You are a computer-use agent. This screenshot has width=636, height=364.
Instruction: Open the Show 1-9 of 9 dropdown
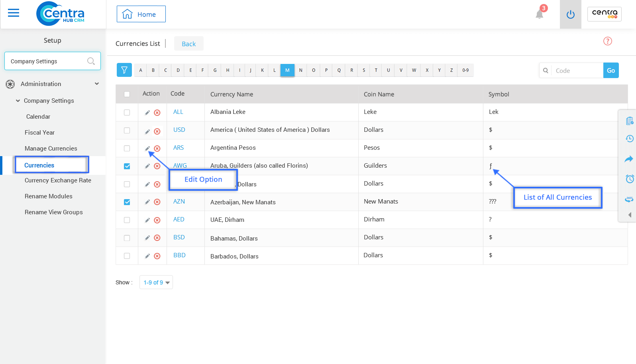(x=156, y=282)
